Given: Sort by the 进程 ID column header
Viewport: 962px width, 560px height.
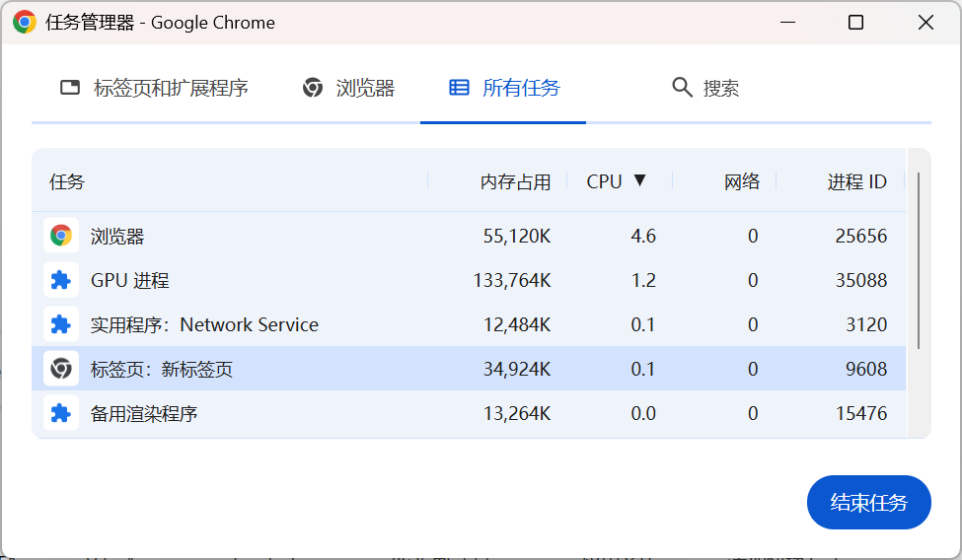Looking at the screenshot, I should point(857,181).
